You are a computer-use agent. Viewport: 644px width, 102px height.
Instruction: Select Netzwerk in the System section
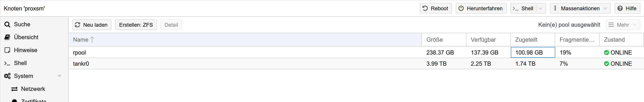click(x=33, y=89)
